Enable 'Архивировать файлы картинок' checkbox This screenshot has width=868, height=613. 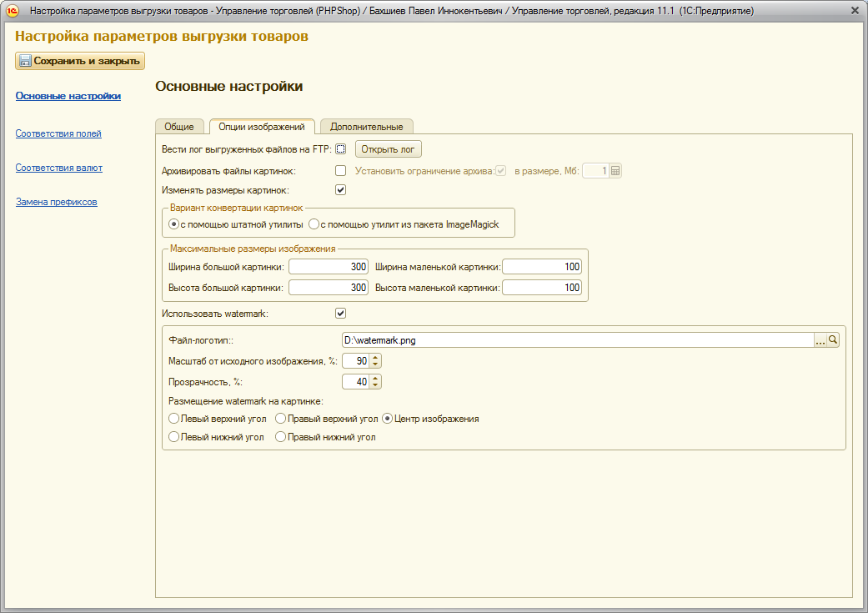tap(340, 170)
